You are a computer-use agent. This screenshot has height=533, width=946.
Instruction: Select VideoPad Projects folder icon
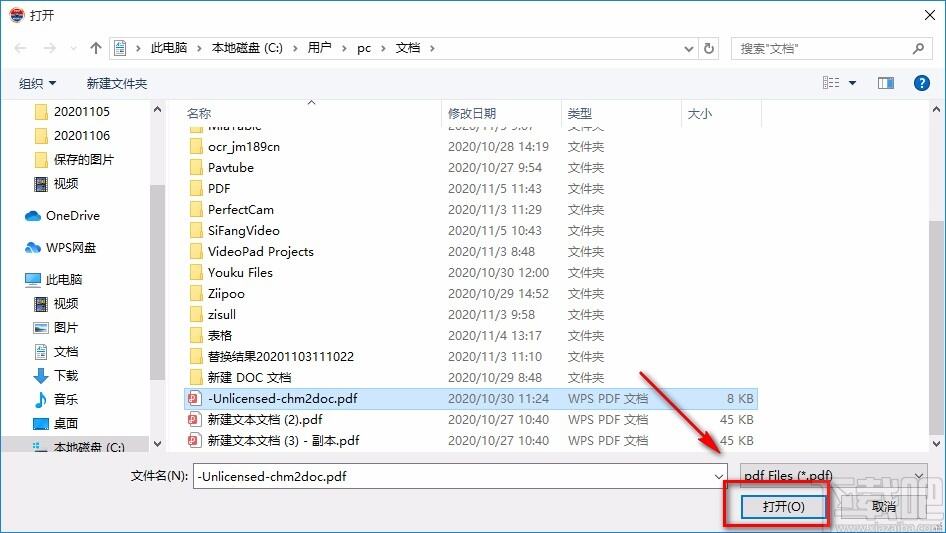pyautogui.click(x=195, y=252)
